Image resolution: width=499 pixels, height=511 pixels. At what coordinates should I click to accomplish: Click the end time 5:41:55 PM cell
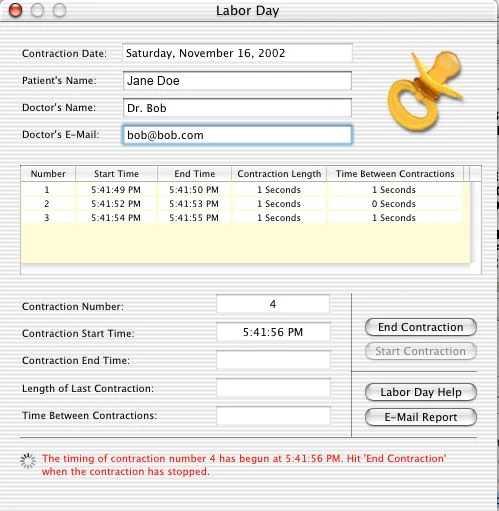pos(194,218)
